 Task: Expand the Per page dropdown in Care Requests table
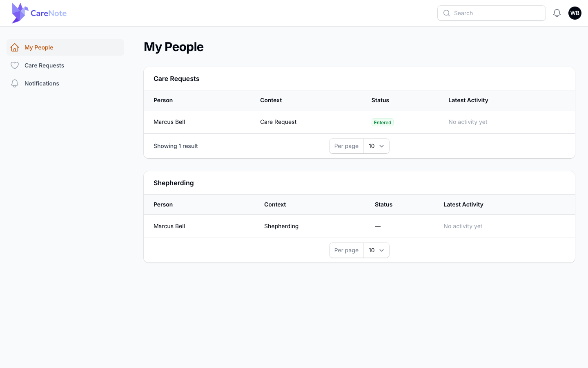(x=376, y=146)
